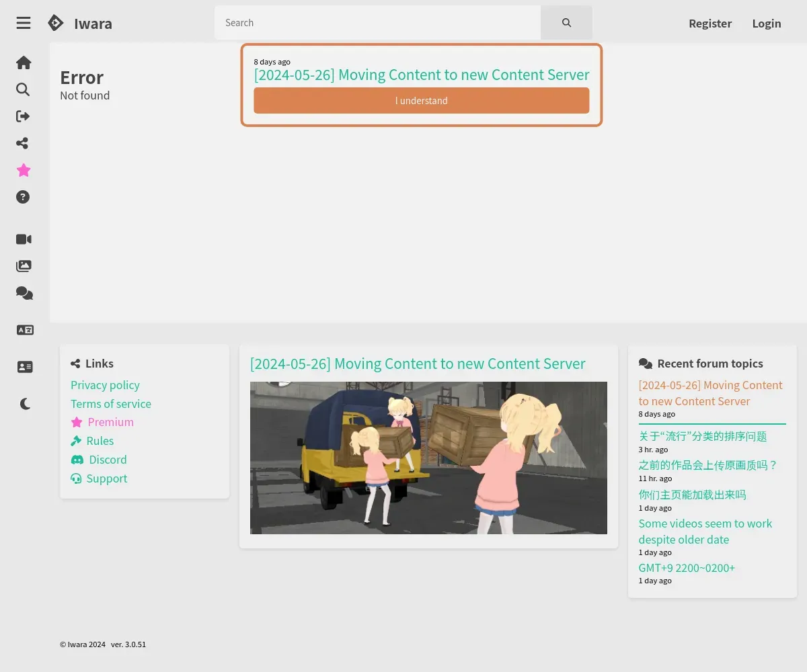Open the help question mark icon
This screenshot has height=672, width=807.
(x=23, y=197)
